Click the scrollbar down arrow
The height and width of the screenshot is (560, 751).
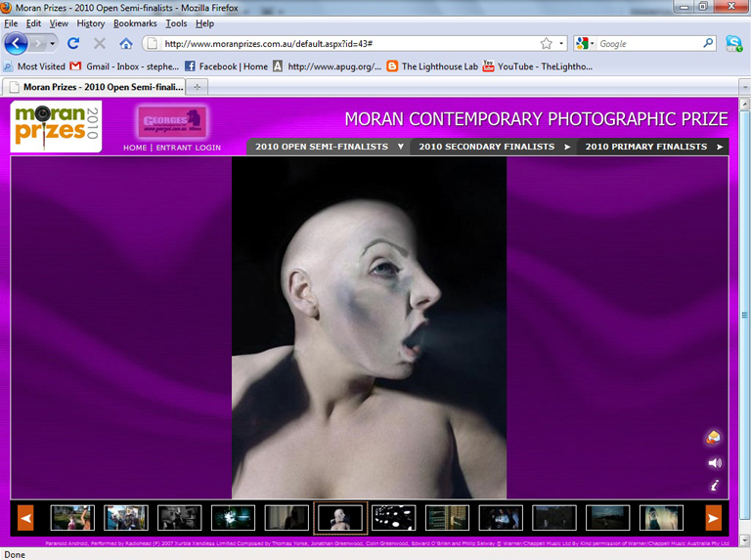(x=744, y=539)
